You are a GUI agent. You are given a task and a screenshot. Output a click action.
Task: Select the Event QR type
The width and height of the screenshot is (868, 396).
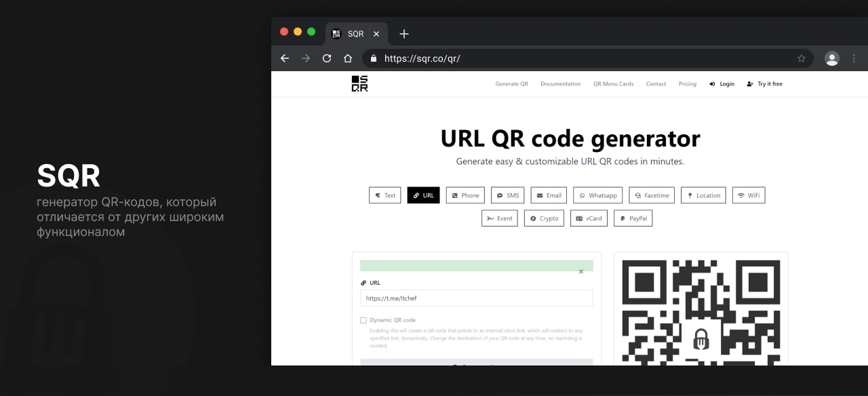click(x=500, y=218)
